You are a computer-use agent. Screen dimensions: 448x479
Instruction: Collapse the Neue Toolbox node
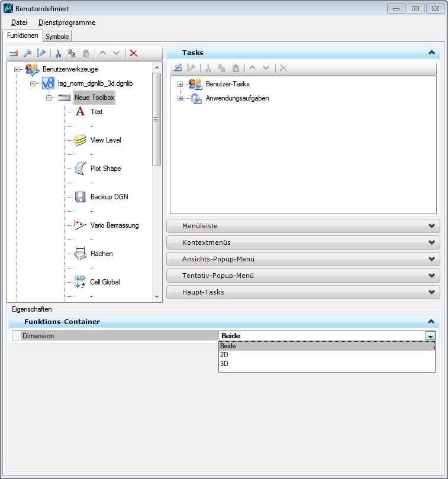click(49, 98)
